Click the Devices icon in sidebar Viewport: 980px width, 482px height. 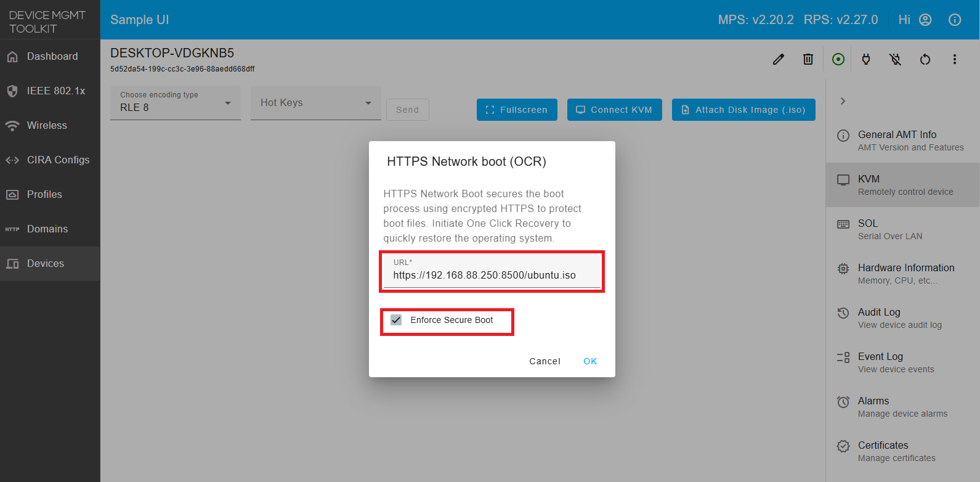[x=12, y=264]
